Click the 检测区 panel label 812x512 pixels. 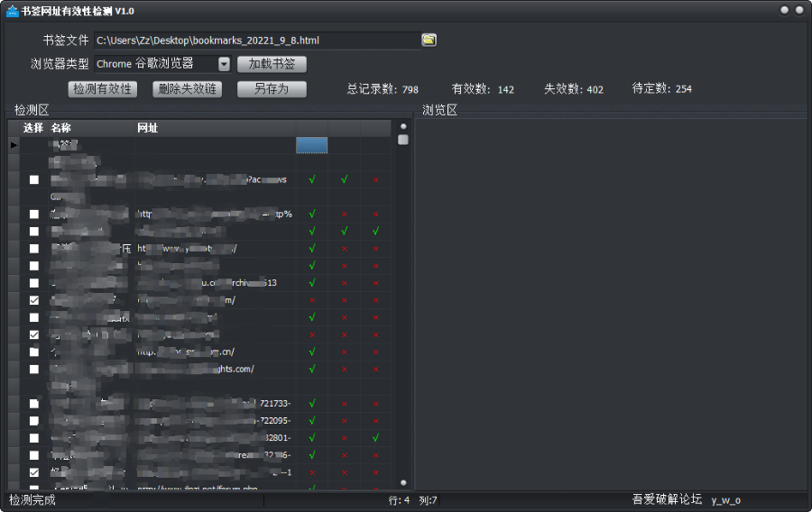coord(32,110)
